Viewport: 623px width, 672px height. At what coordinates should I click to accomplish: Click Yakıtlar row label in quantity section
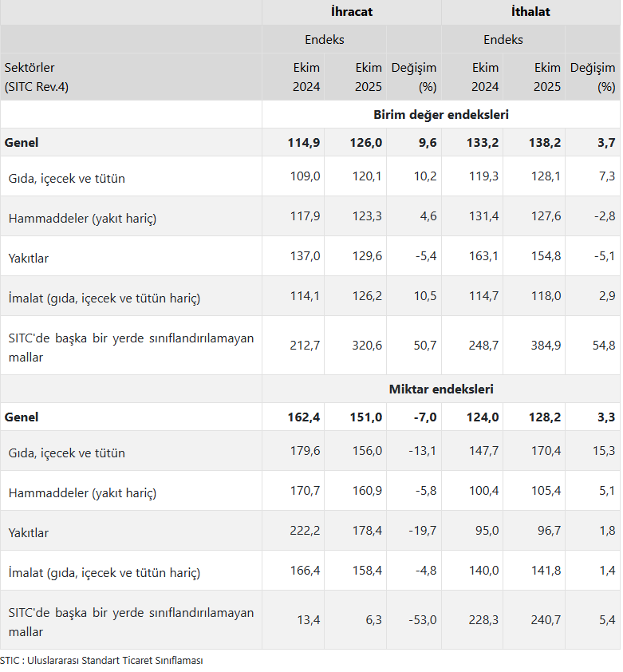(30, 532)
